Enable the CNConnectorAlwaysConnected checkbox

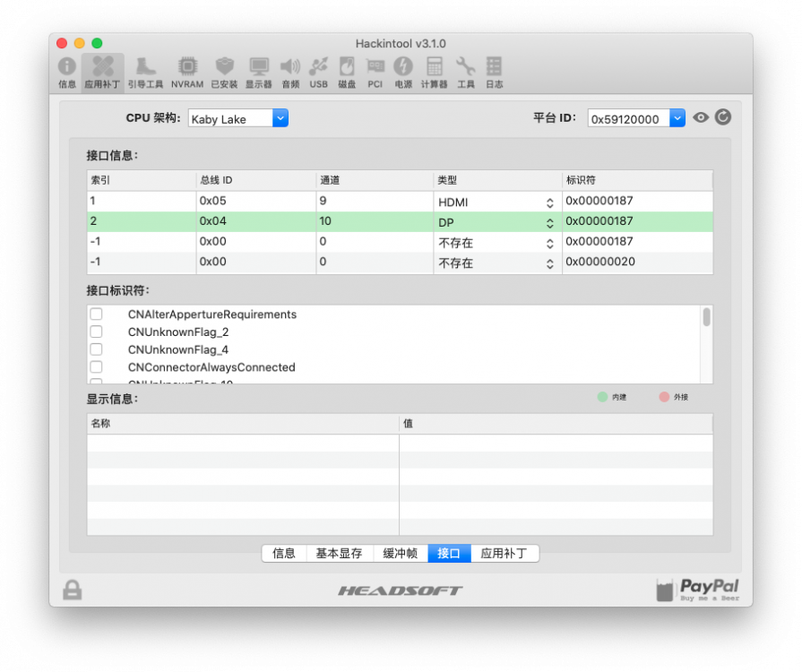(96, 367)
